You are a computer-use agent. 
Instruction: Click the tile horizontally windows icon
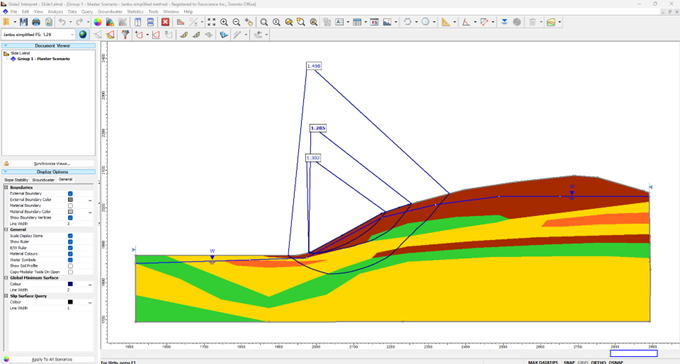pyautogui.click(x=150, y=22)
